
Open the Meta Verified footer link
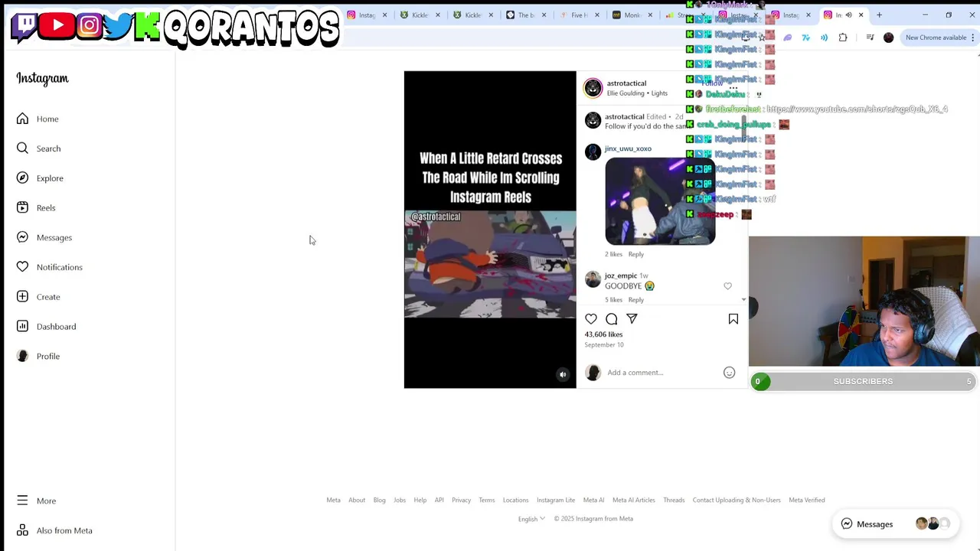coord(807,500)
